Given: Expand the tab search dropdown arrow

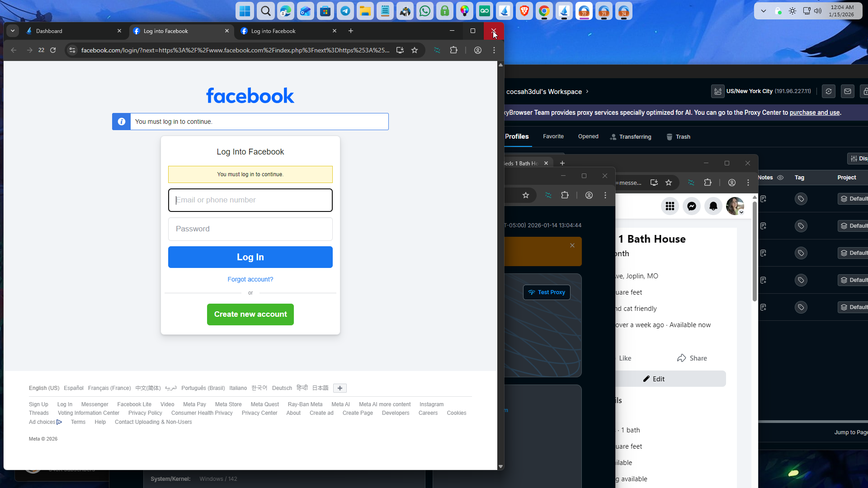Looking at the screenshot, I should [x=13, y=31].
